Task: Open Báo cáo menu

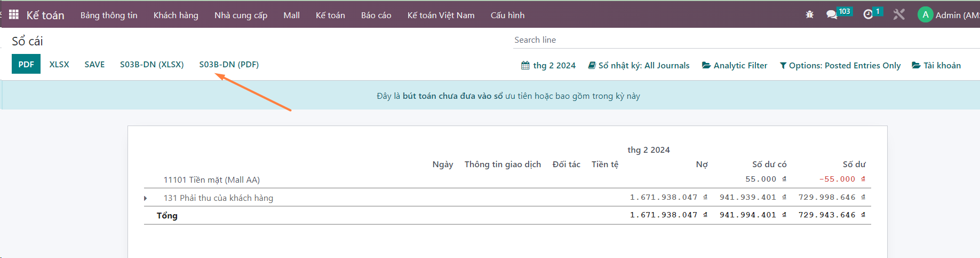Action: (x=376, y=15)
